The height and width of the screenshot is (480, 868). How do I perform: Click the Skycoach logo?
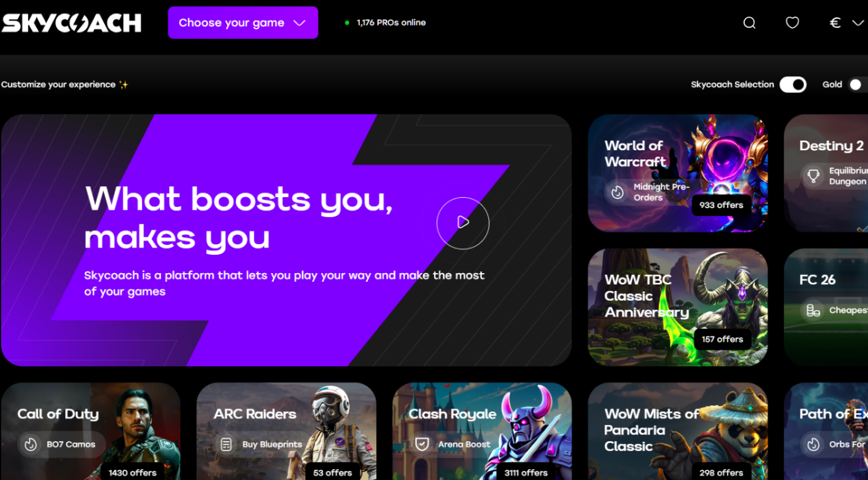pyautogui.click(x=71, y=23)
